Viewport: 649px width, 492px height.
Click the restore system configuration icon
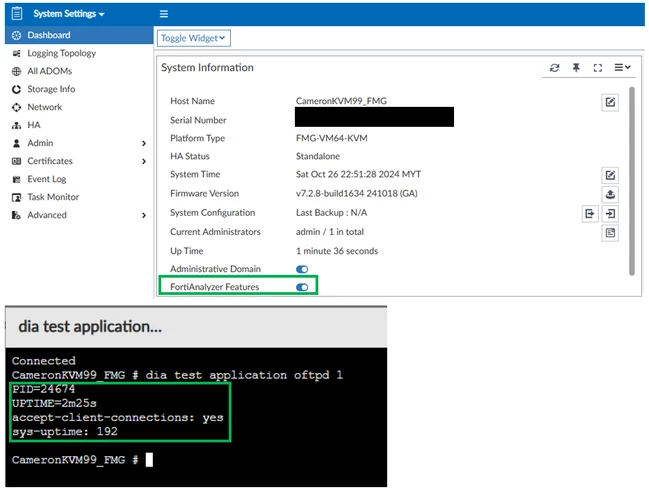610,214
